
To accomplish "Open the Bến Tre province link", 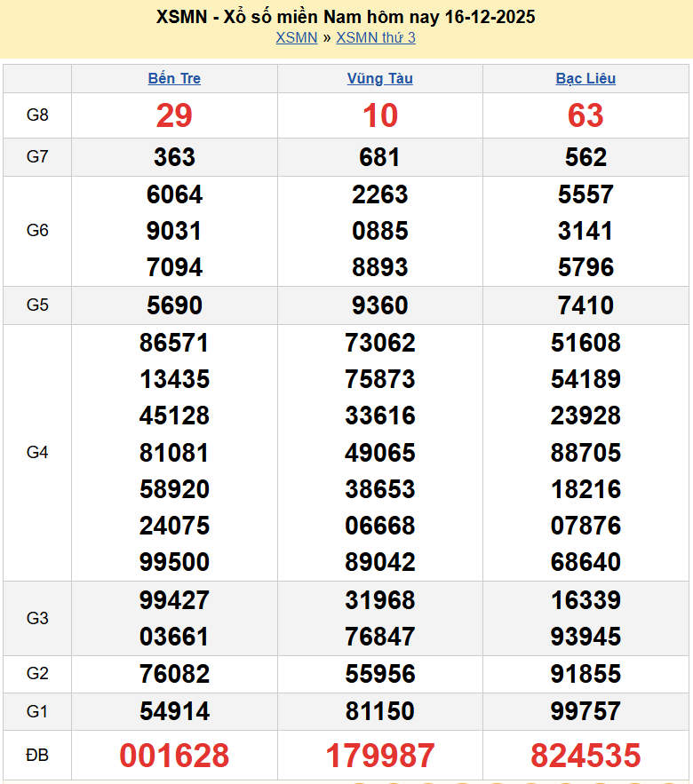I will [x=174, y=78].
